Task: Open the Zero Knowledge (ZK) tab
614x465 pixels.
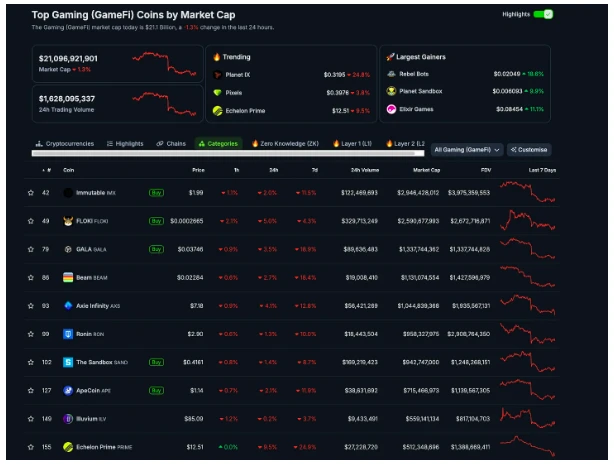Action: coord(287,143)
